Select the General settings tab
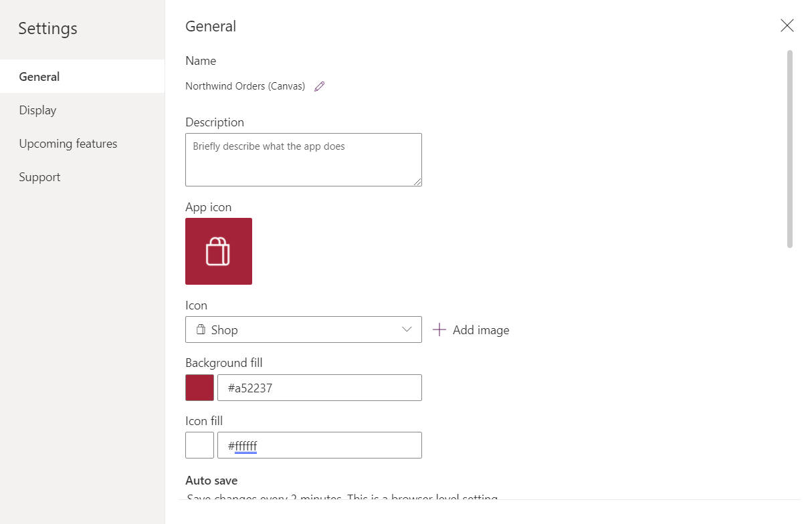The width and height of the screenshot is (812, 524). [x=39, y=77]
